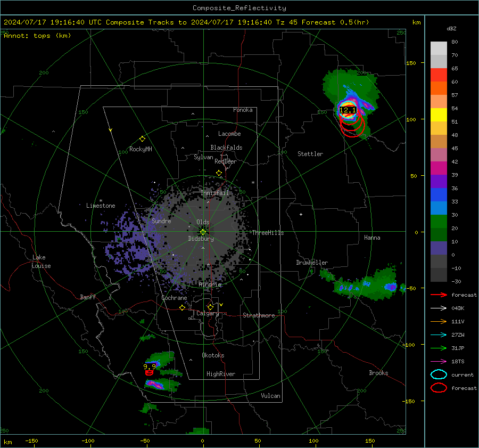Click the red forecast ellipses below the 12.1 storm
Image resolution: width=479 pixels, height=448 pixels.
pos(352,125)
